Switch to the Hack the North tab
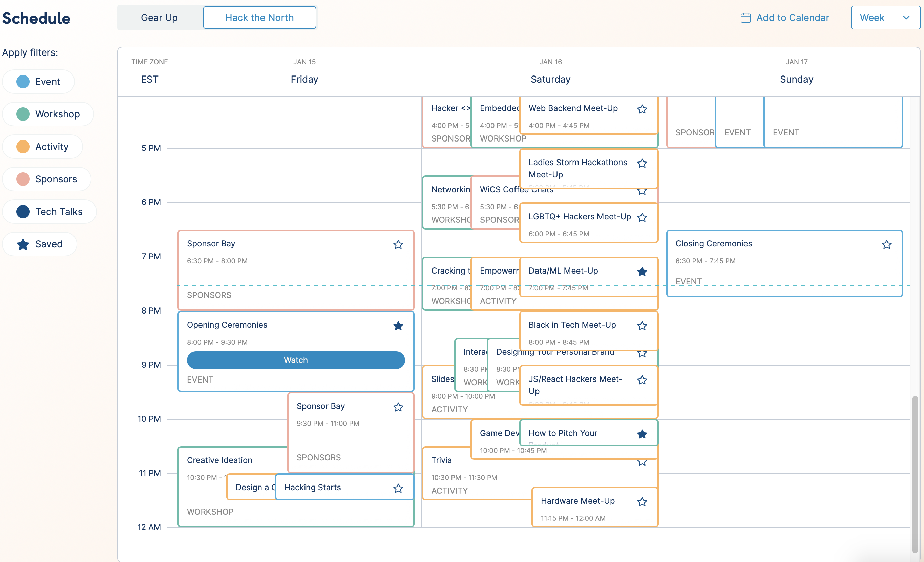 [259, 17]
